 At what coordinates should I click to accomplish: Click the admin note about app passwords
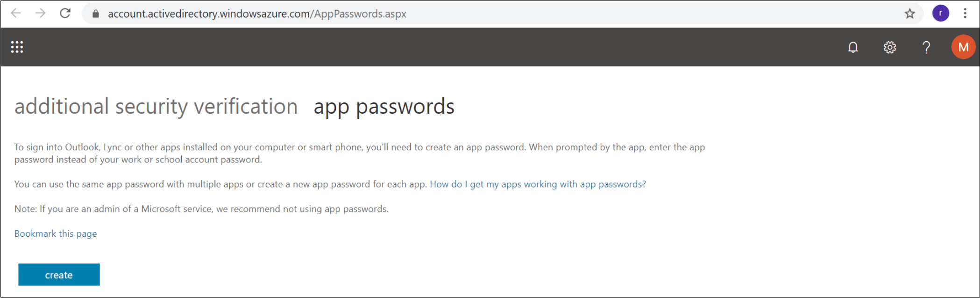(201, 209)
